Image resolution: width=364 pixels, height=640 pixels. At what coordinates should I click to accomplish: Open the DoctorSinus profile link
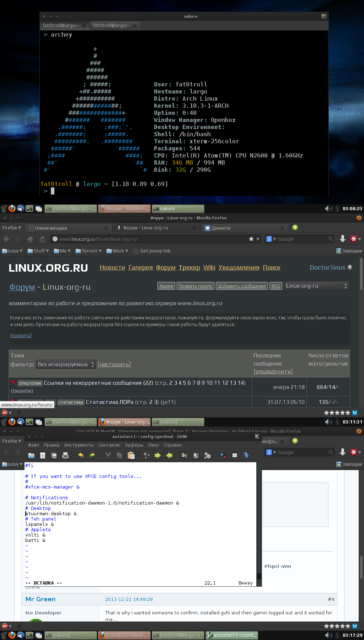[x=327, y=267]
